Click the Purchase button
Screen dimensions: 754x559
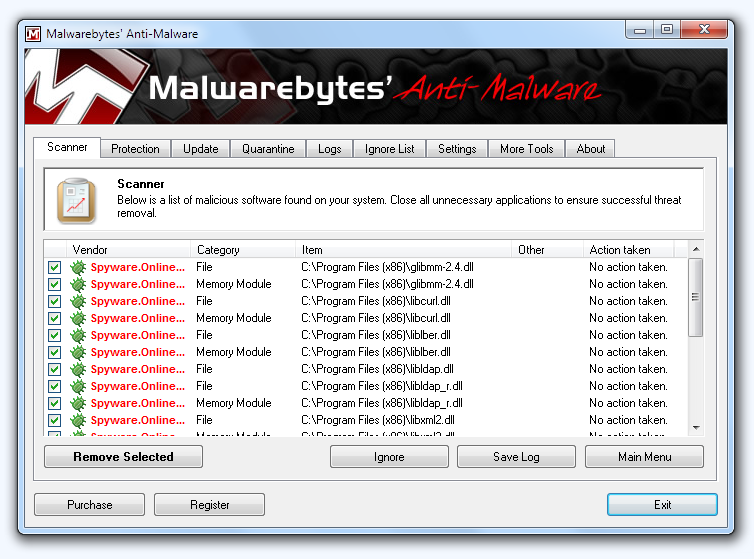[x=89, y=505]
